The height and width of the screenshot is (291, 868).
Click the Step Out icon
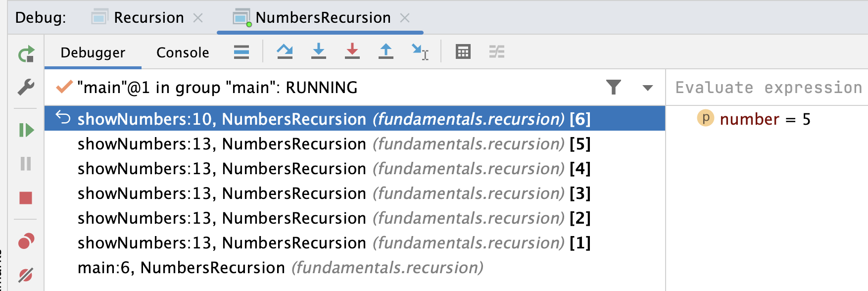click(x=386, y=51)
